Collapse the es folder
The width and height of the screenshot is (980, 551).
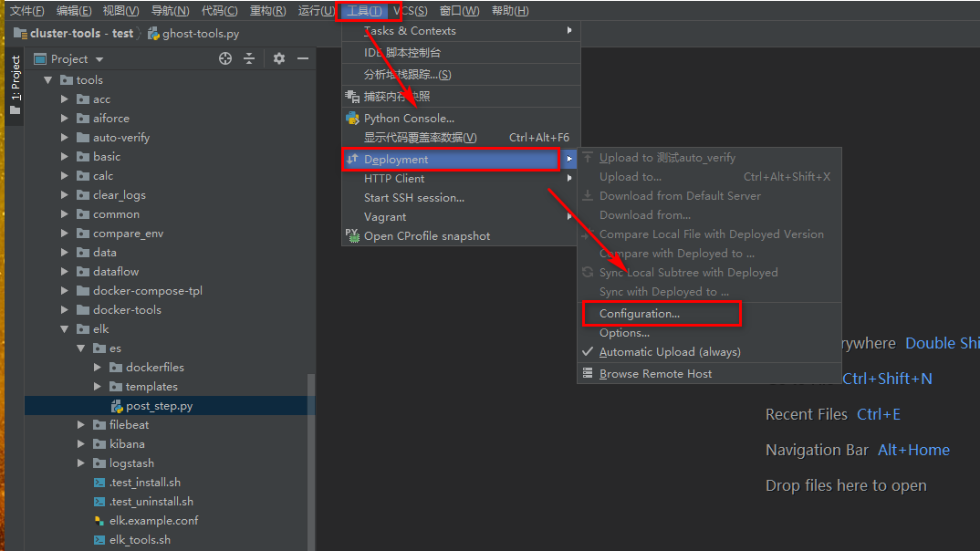[80, 348]
